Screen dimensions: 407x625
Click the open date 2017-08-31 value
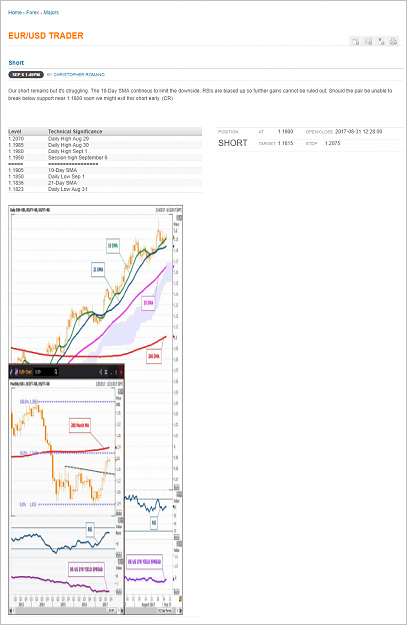(359, 132)
